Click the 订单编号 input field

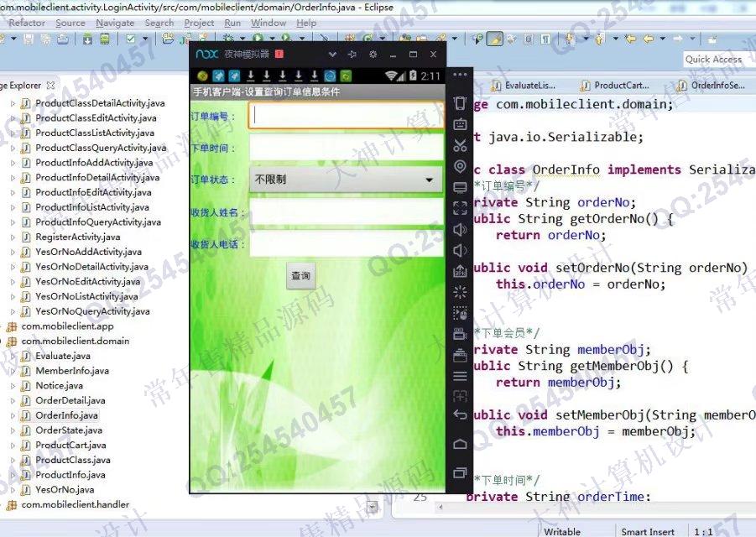(346, 116)
